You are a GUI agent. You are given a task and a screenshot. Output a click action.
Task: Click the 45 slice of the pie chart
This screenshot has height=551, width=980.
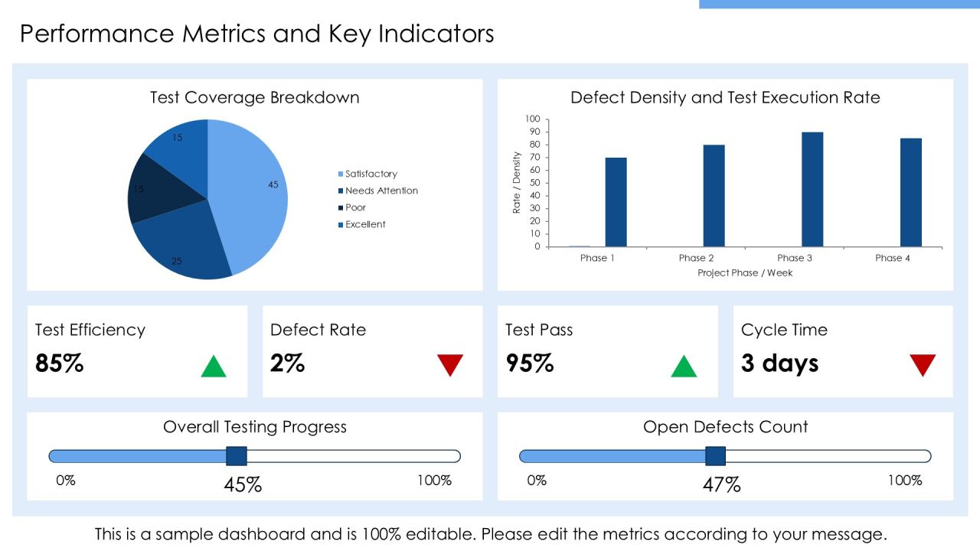(x=253, y=191)
